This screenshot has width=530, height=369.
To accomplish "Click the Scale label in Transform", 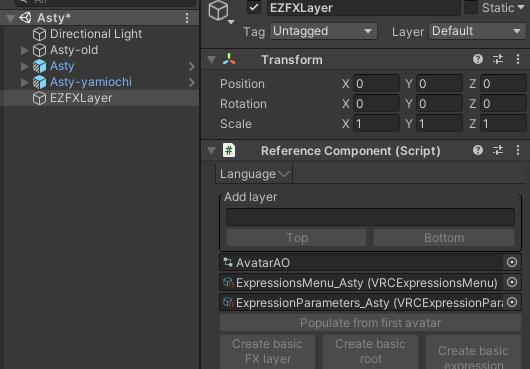I will (236, 124).
